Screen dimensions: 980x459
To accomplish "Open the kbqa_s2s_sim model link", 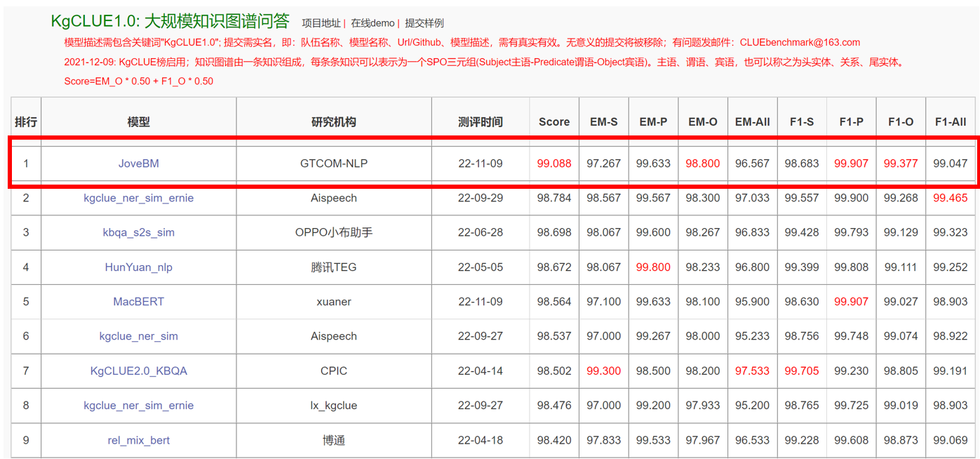I will click(x=138, y=232).
